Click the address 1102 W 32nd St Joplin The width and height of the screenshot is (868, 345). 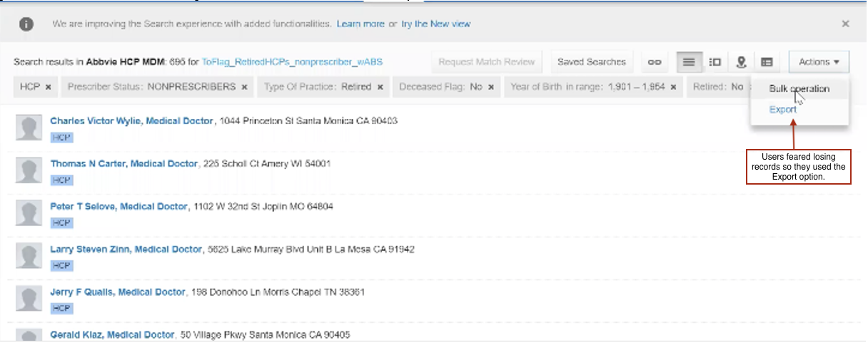pos(263,207)
